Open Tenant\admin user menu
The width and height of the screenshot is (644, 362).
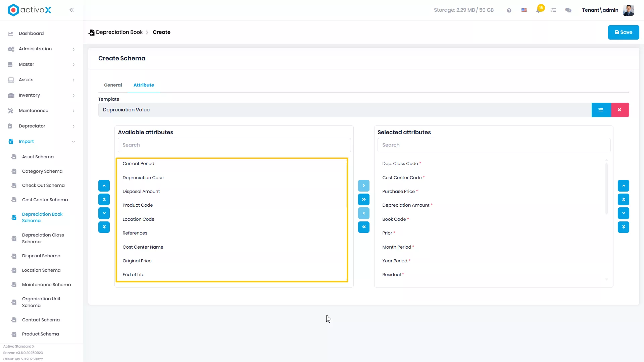pyautogui.click(x=600, y=10)
